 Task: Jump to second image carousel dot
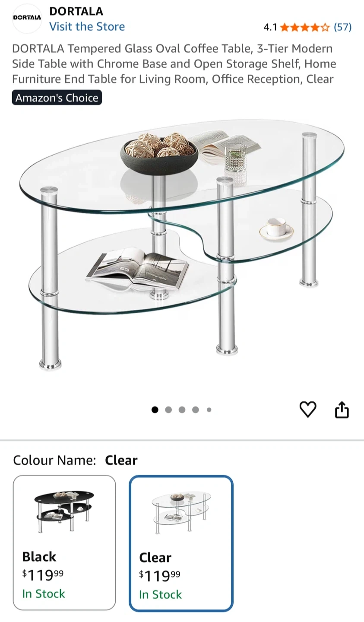(x=168, y=409)
